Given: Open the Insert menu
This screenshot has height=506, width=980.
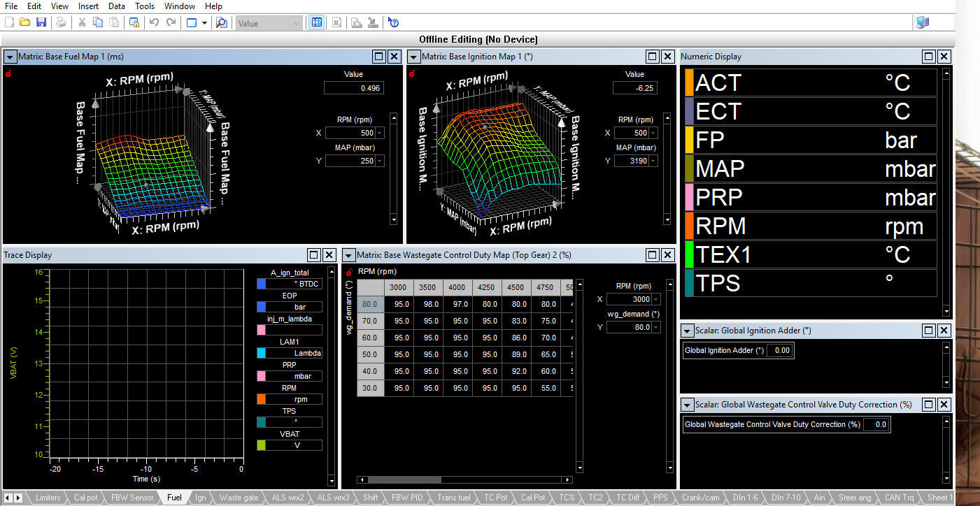Looking at the screenshot, I should click(88, 6).
